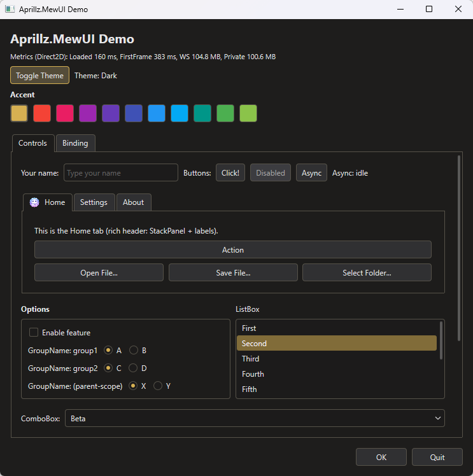Select First in the ListBox
Screen dimensions: 473x476
pyautogui.click(x=337, y=328)
